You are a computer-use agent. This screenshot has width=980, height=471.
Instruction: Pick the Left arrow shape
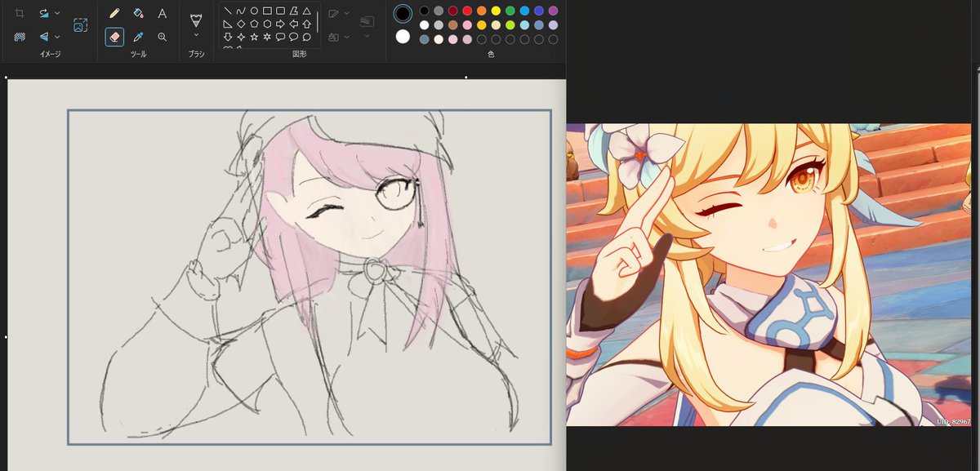pyautogui.click(x=293, y=24)
